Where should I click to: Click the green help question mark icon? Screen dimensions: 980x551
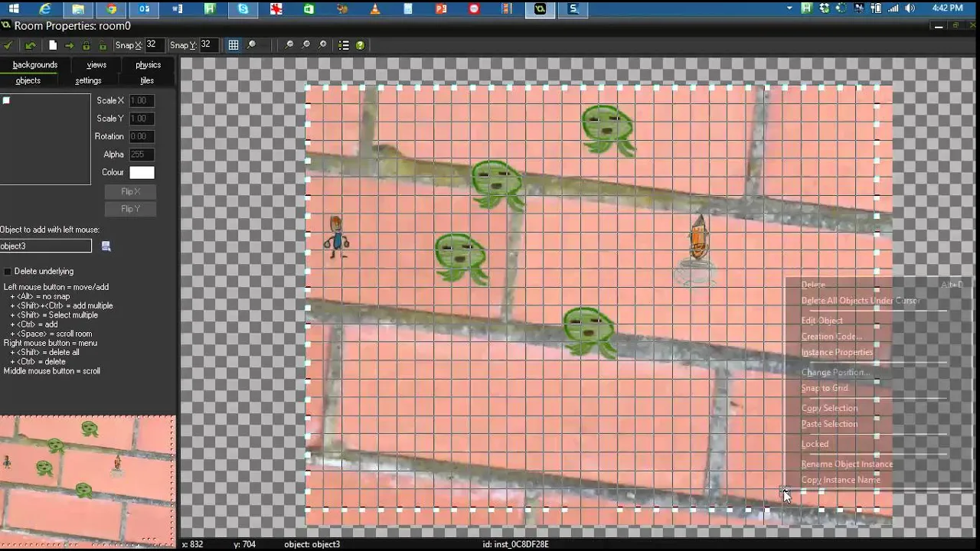pos(360,45)
